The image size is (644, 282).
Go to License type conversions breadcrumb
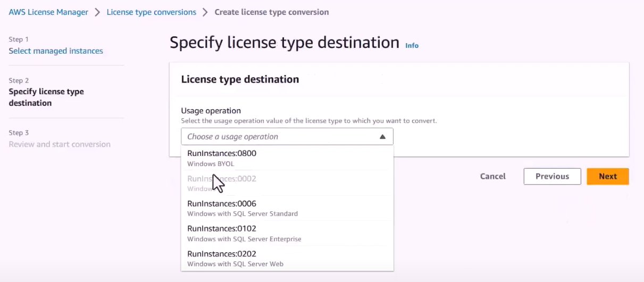[x=152, y=12]
